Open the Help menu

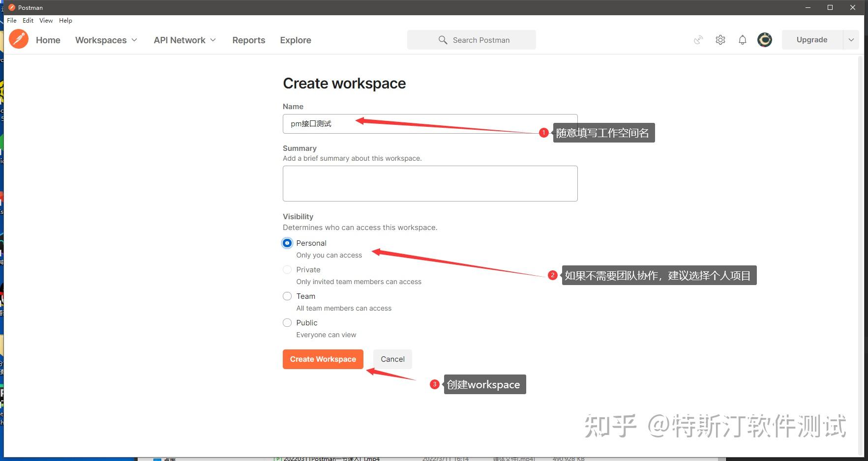65,21
